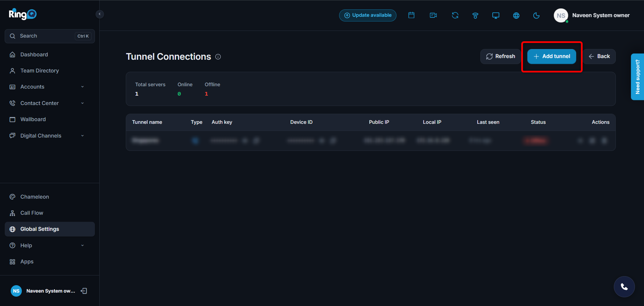The image size is (644, 306).
Task: Open the Need support? side tab
Action: coord(637,77)
